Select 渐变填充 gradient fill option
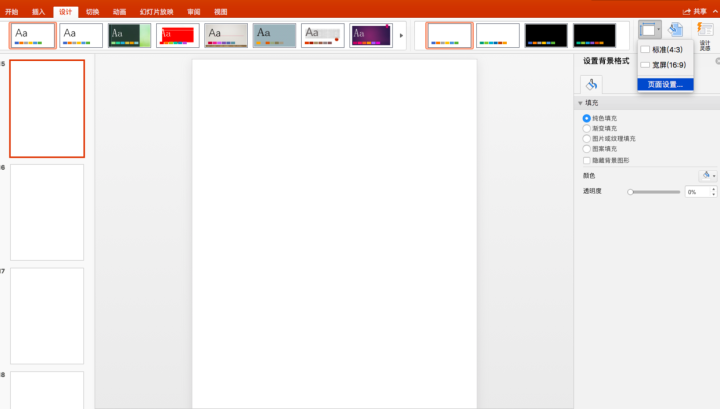The width and height of the screenshot is (720, 409). click(x=586, y=129)
